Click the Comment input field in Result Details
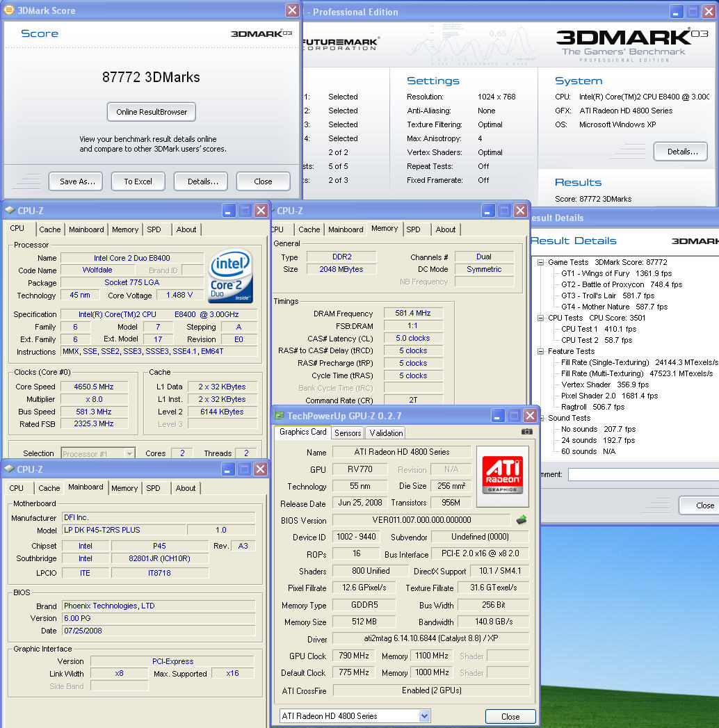 point(643,474)
